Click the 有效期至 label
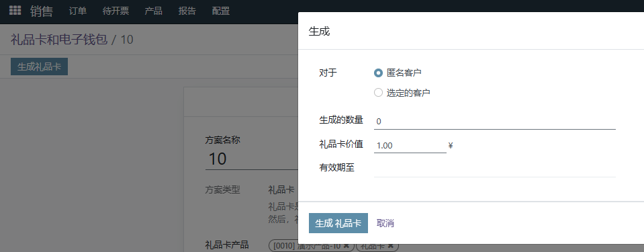Viewport: 644px width, 252px height. (336, 168)
